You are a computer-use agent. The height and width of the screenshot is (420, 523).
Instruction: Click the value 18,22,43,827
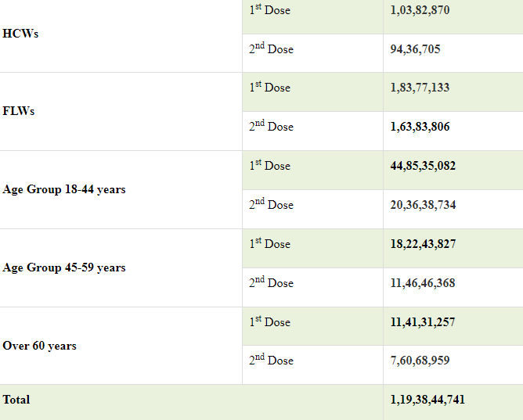423,244
